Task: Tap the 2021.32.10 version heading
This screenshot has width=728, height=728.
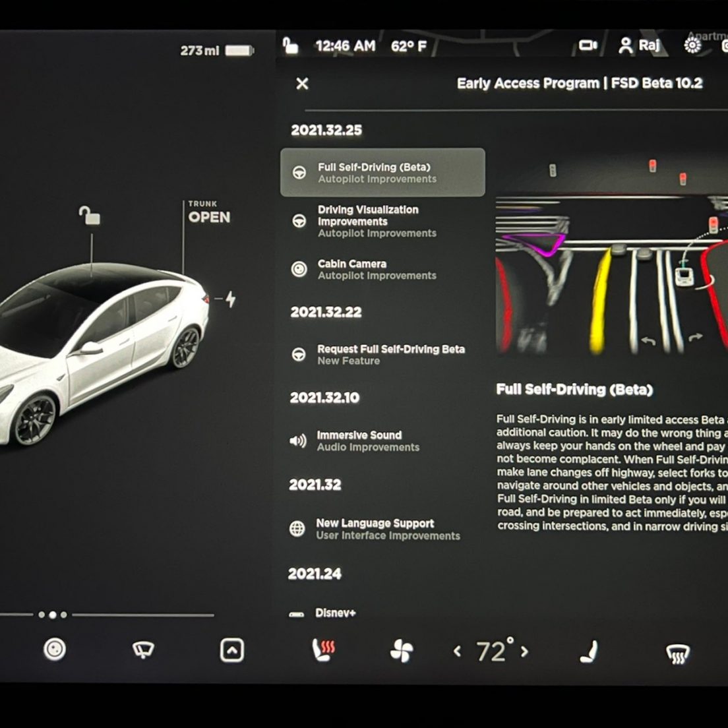Action: click(x=324, y=398)
